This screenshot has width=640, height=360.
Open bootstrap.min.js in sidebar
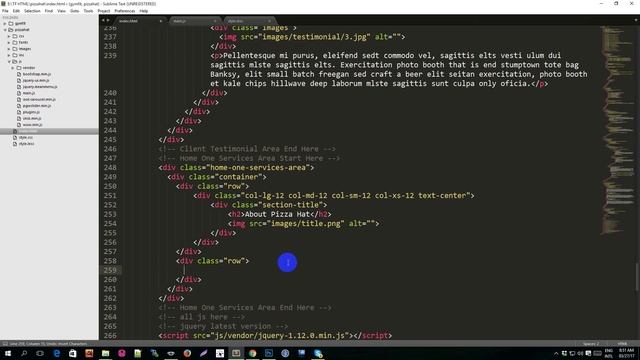pos(37,74)
